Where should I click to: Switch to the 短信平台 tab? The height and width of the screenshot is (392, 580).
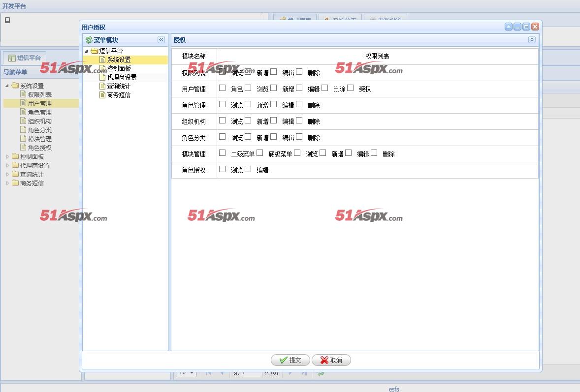pos(25,58)
